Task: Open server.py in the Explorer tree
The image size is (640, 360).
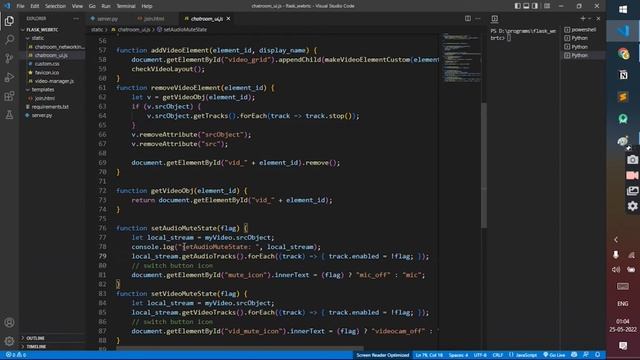Action: point(42,115)
